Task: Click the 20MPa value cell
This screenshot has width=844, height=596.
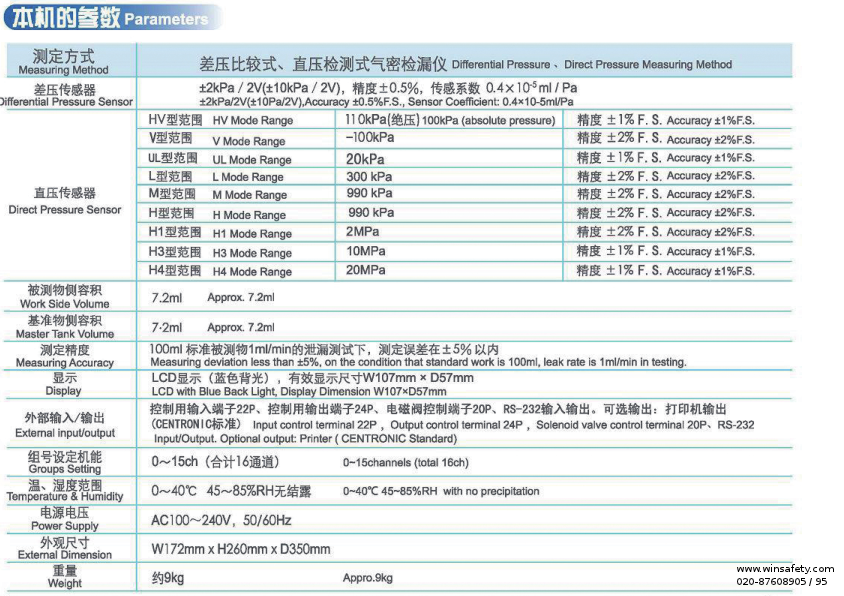Action: (x=366, y=270)
